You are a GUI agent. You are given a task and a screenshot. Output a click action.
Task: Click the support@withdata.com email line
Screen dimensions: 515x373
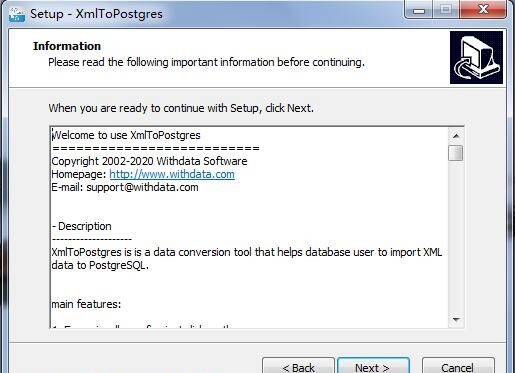(125, 187)
